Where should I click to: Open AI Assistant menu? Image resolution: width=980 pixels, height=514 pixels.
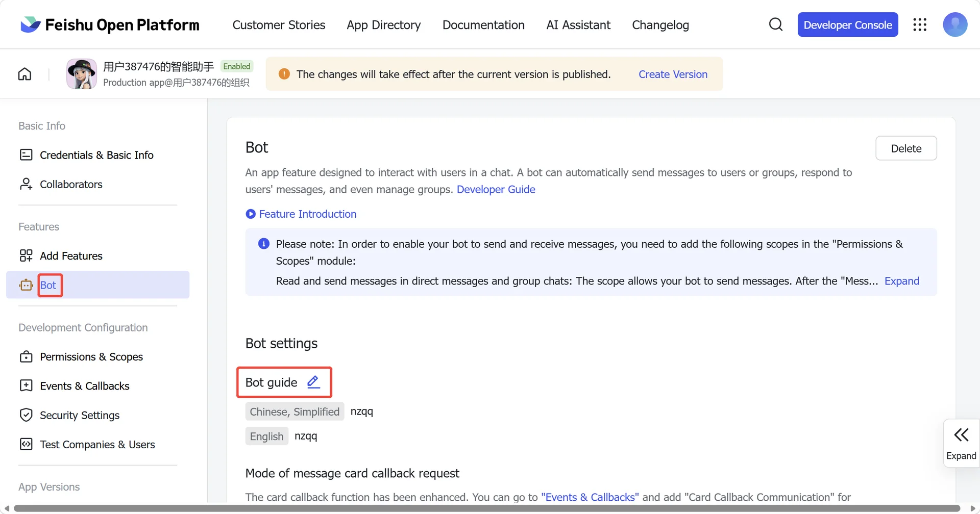578,24
